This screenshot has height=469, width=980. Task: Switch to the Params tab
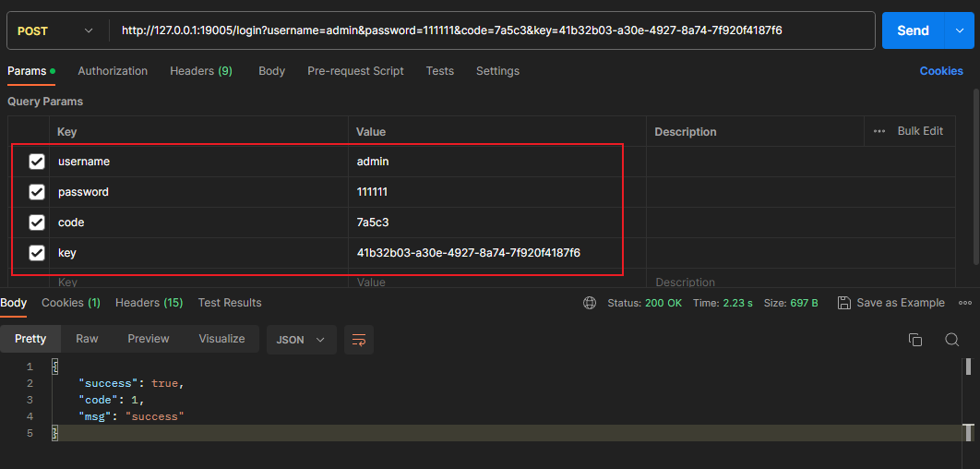click(31, 71)
